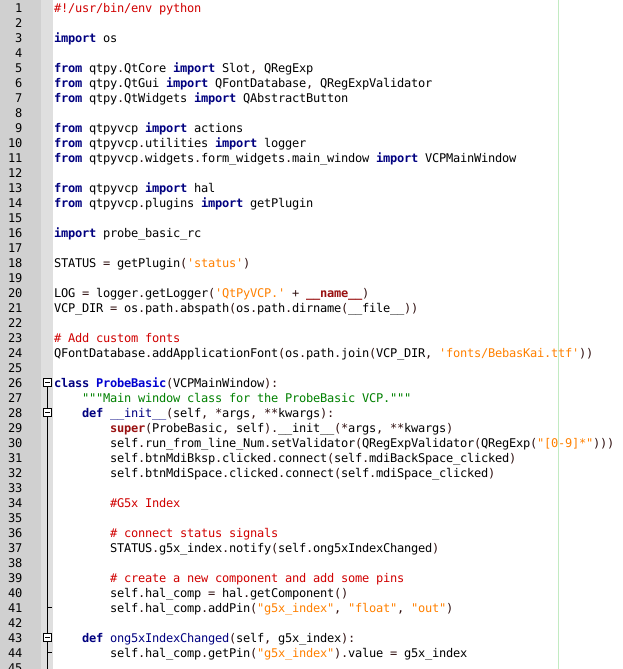Click 'VCPMainWindow' on line 11 import

(x=470, y=158)
